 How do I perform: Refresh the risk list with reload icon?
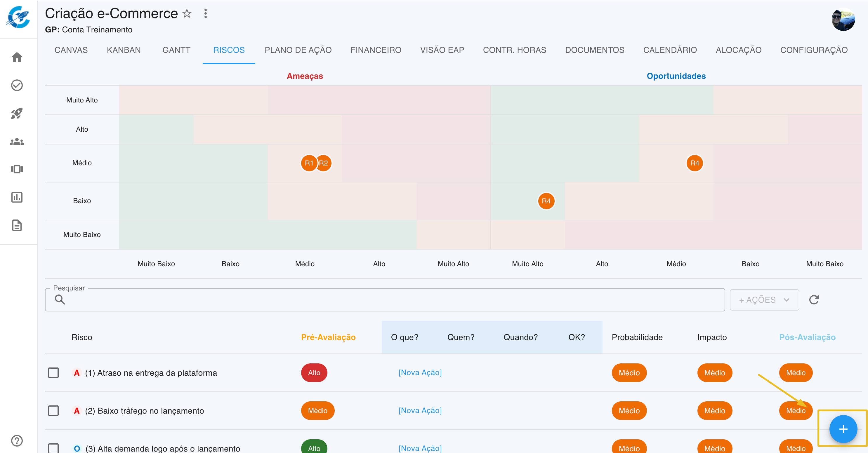click(814, 299)
